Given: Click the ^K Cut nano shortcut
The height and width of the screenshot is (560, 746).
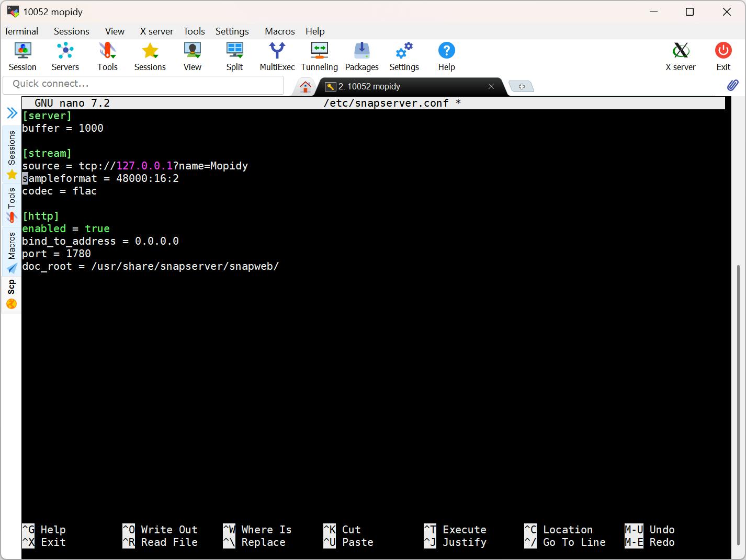Looking at the screenshot, I should click(342, 530).
